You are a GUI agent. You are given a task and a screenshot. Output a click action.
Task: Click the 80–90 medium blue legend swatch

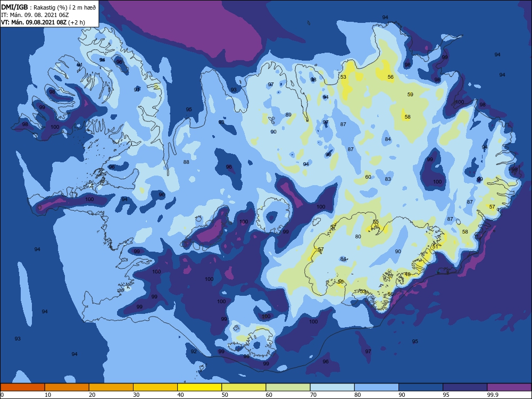click(376, 387)
